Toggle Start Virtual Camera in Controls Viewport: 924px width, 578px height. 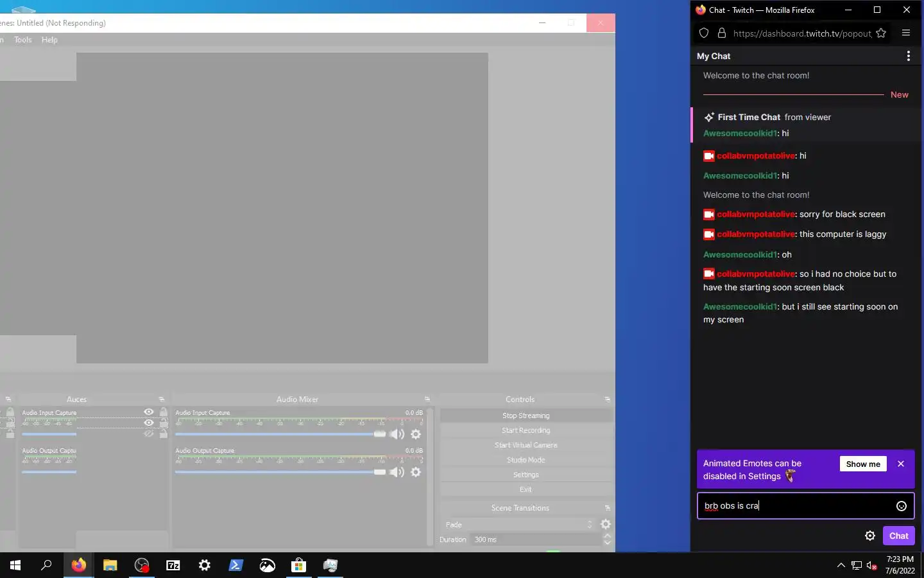(x=526, y=445)
